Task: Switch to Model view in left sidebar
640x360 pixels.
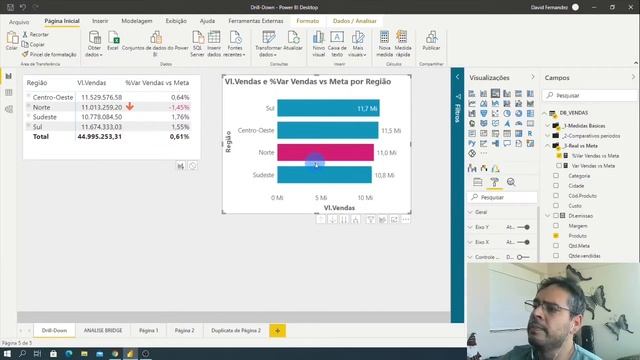Action: (9, 109)
